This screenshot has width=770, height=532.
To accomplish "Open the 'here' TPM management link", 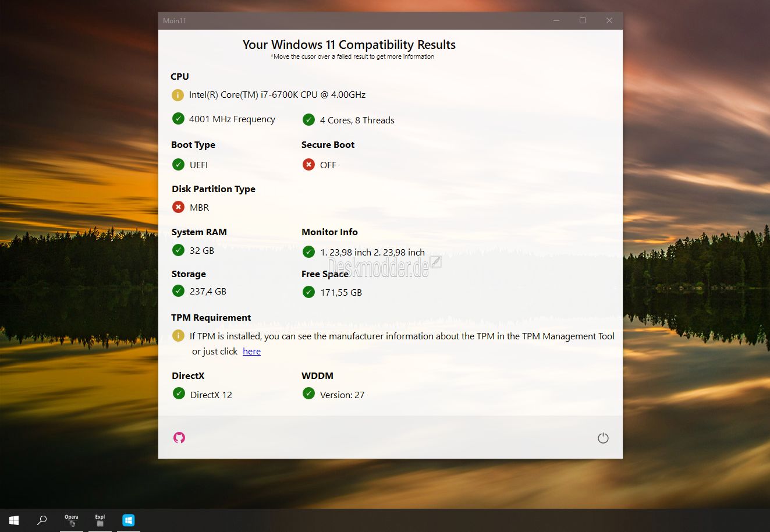I will (x=251, y=352).
